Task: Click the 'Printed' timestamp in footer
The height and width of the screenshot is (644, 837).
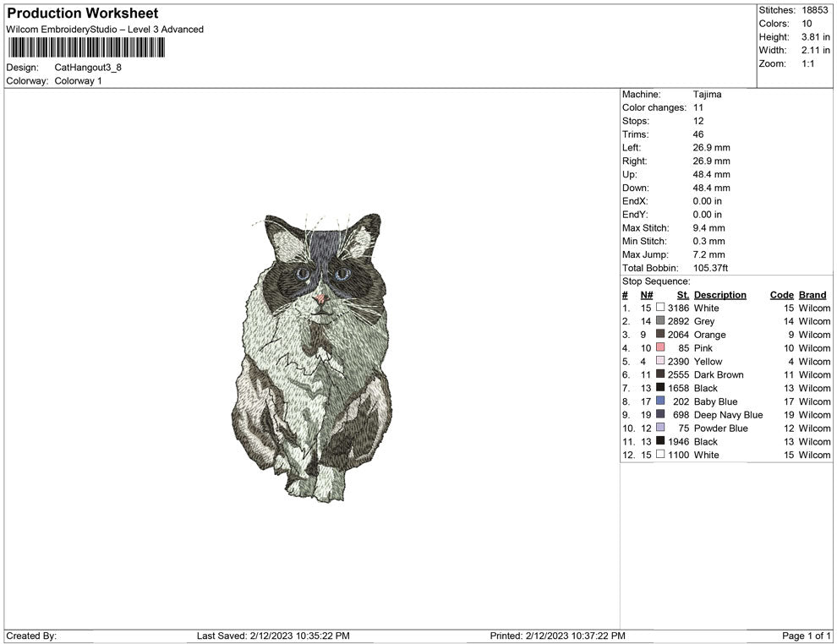Action: coord(557,636)
